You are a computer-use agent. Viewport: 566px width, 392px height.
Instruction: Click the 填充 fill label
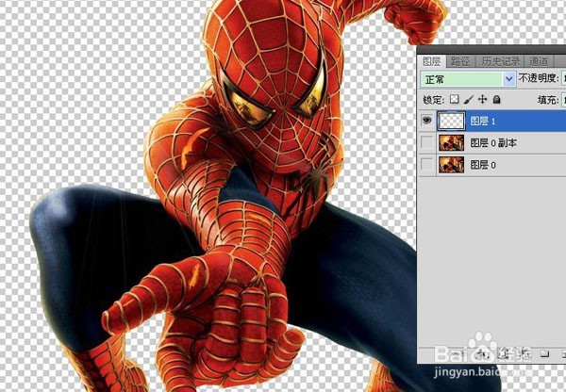[547, 100]
